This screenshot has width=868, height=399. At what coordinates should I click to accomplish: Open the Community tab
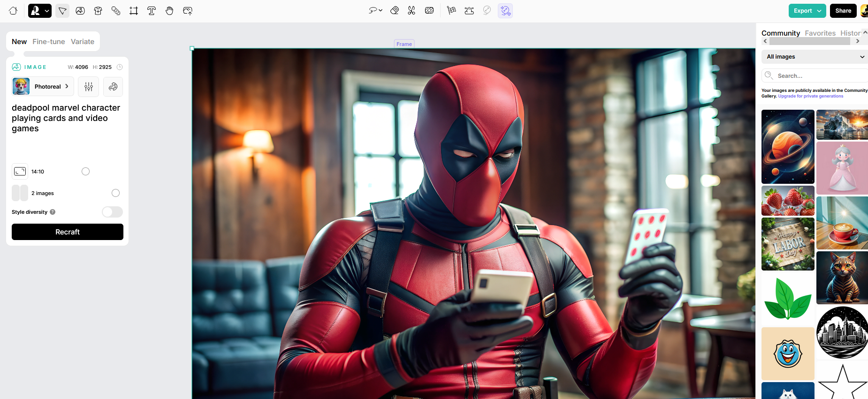coord(781,33)
